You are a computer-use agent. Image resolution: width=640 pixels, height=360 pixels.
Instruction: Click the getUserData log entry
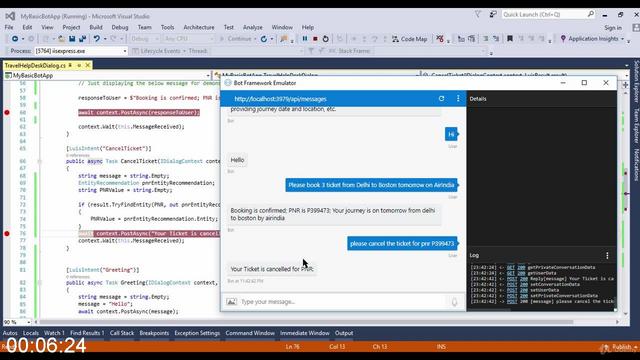[513, 273]
